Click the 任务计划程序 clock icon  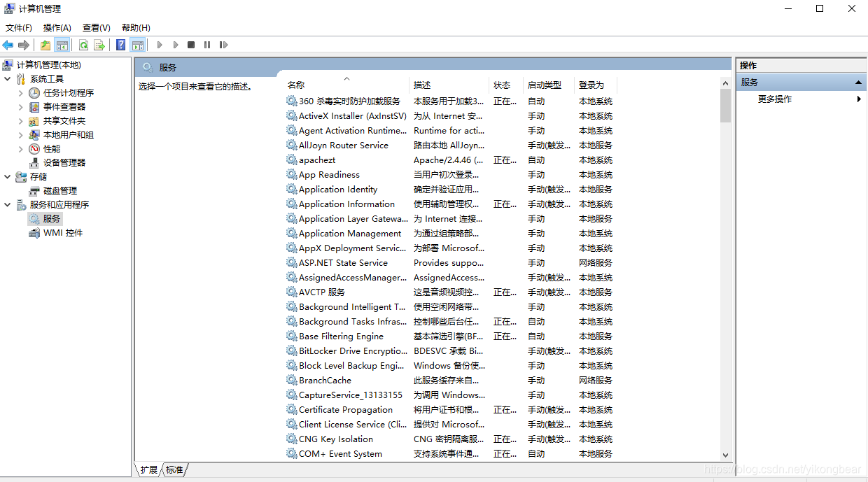[x=34, y=93]
